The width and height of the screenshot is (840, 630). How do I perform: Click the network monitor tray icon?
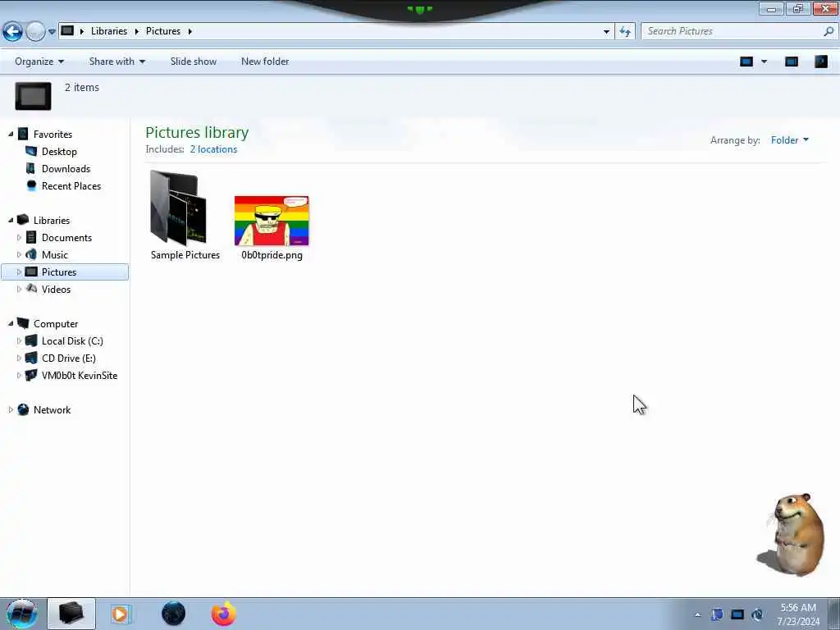click(x=737, y=614)
